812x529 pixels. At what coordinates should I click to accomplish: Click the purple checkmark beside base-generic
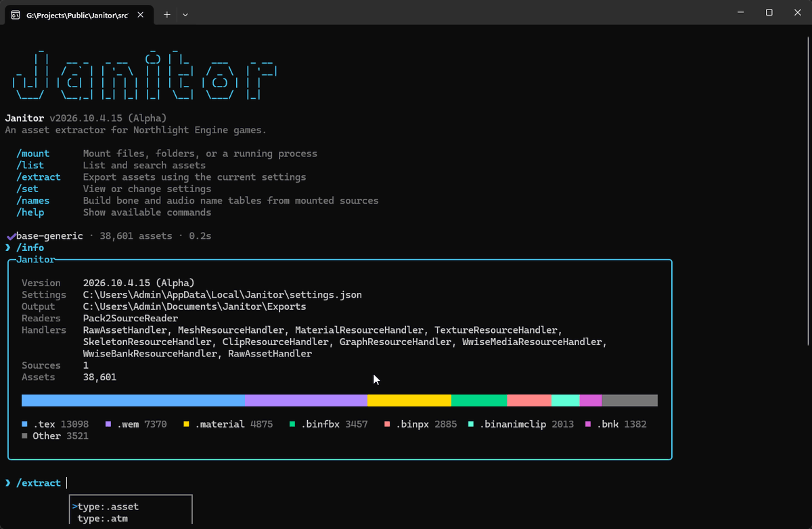[11, 236]
